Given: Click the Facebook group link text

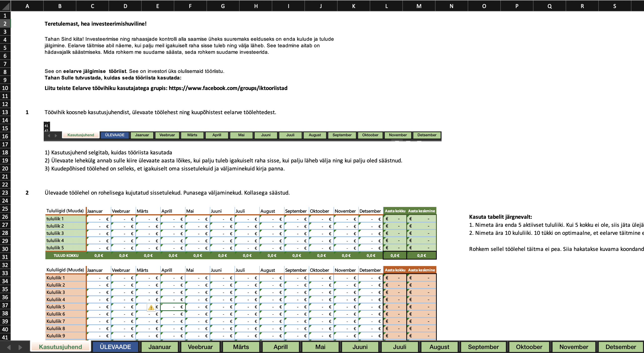Looking at the screenshot, I should 228,88.
